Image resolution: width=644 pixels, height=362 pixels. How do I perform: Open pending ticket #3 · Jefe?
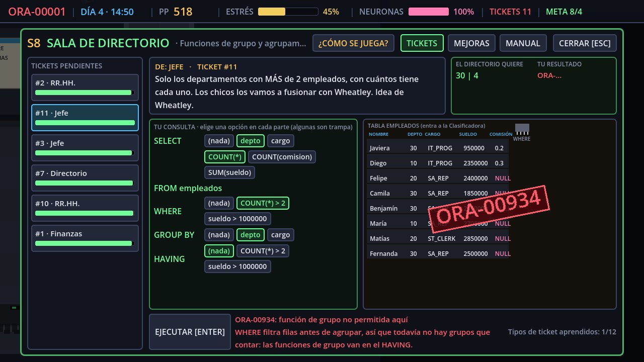85,148
